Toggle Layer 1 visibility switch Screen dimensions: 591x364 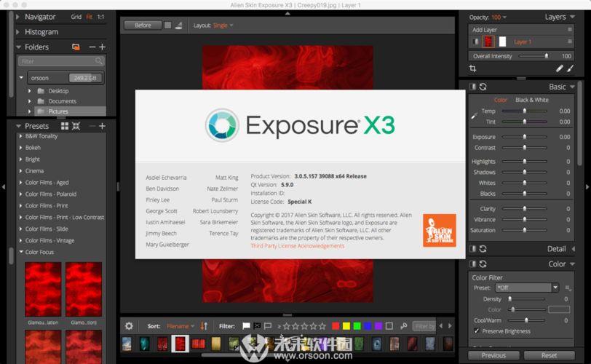[x=475, y=41]
